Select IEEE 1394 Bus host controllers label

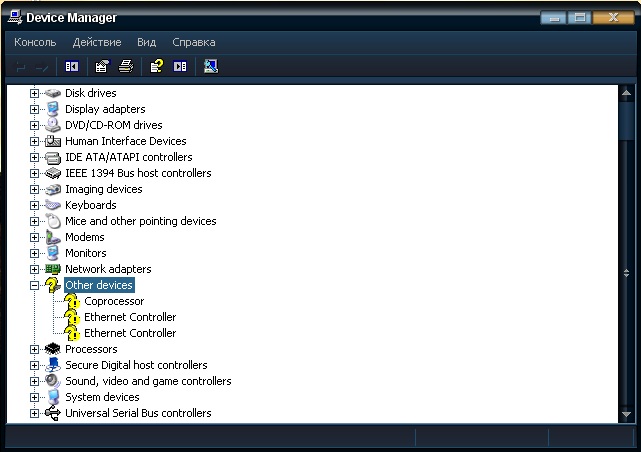[138, 173]
